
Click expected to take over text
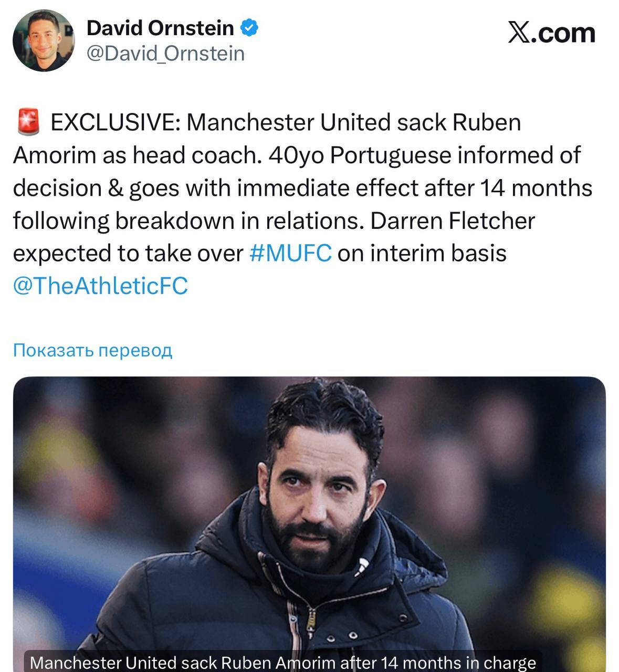[x=128, y=254]
